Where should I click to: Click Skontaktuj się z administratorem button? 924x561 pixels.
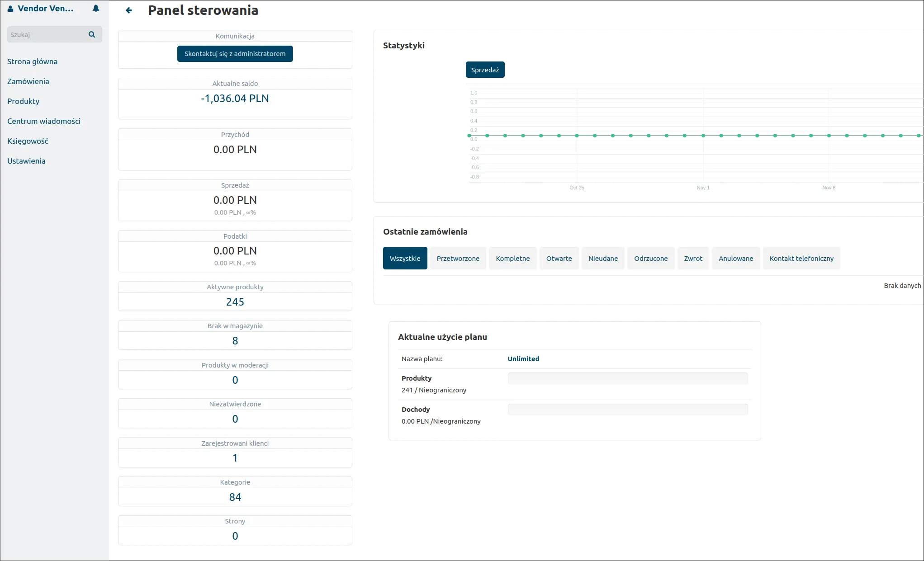pyautogui.click(x=235, y=54)
